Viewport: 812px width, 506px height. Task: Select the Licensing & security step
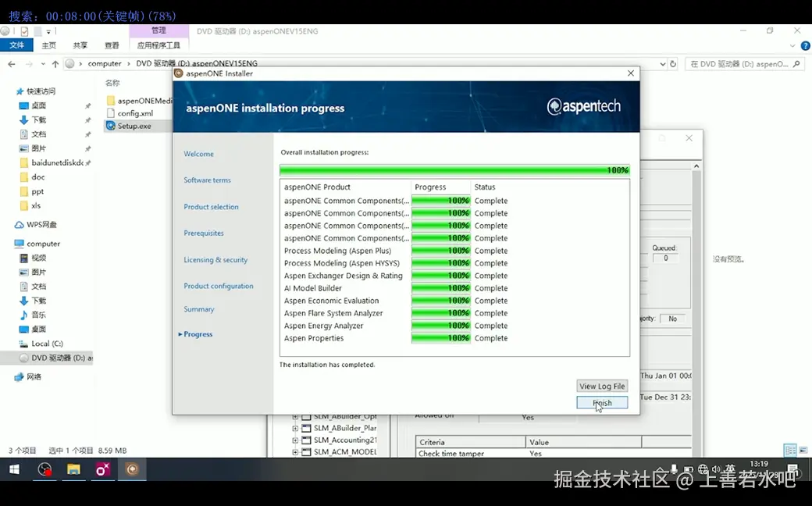click(215, 259)
